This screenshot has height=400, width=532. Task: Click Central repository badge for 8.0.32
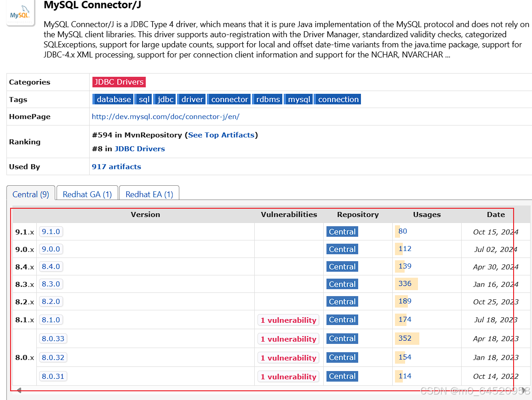(342, 357)
